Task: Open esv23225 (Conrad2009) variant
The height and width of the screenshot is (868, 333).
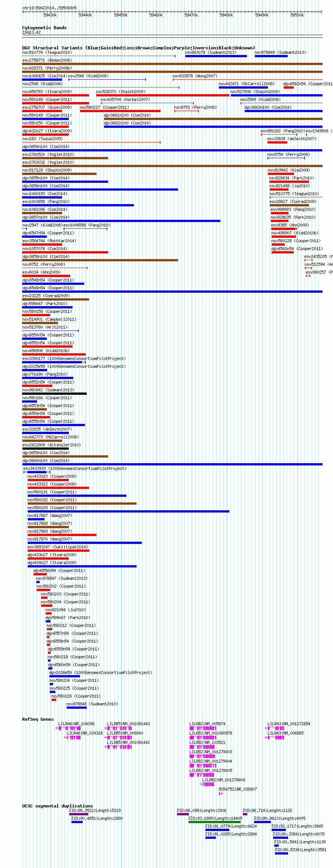Action: coord(46,296)
